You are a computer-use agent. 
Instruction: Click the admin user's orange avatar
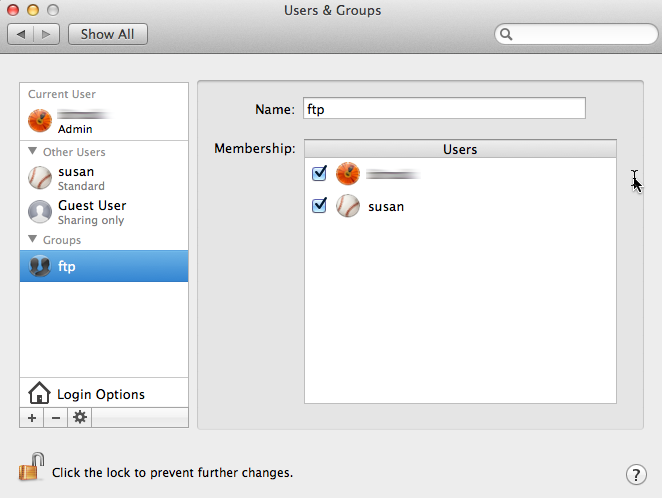[40, 121]
